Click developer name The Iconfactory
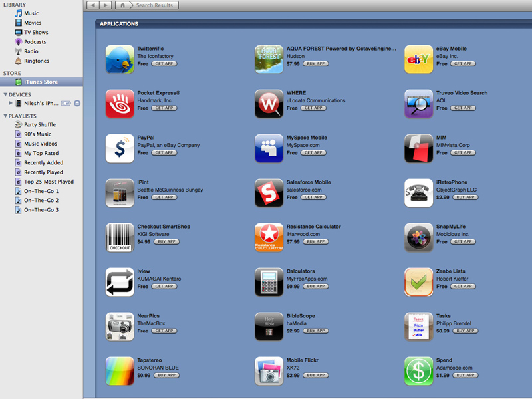 [x=156, y=56]
